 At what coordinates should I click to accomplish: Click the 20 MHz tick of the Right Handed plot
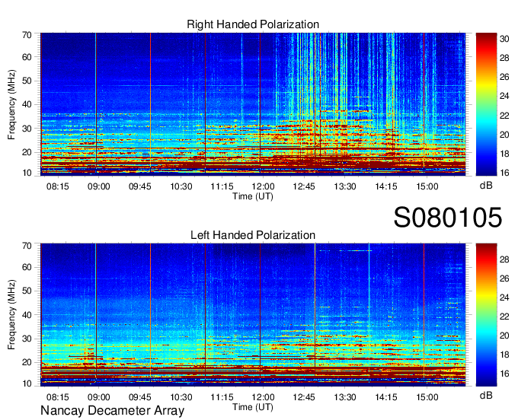(x=27, y=152)
